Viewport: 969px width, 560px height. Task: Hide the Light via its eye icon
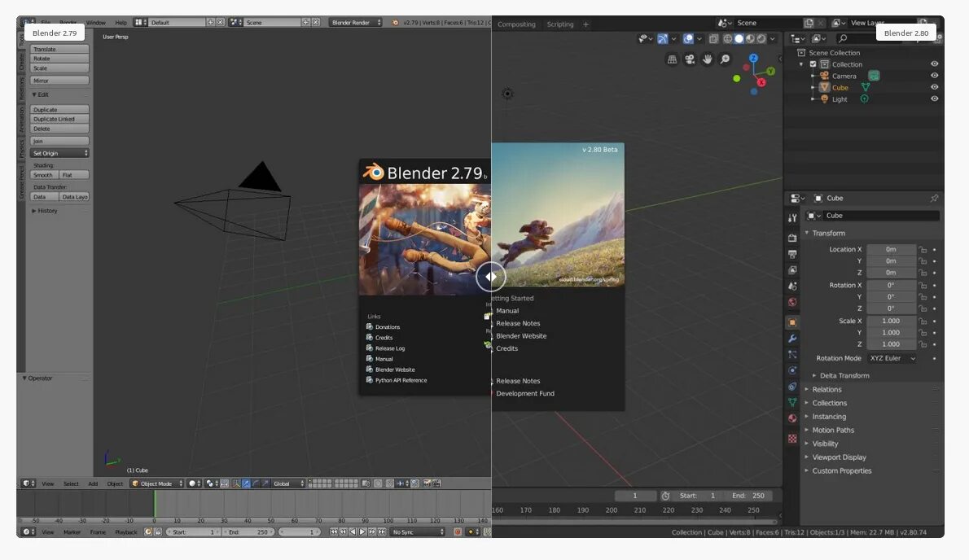(935, 98)
